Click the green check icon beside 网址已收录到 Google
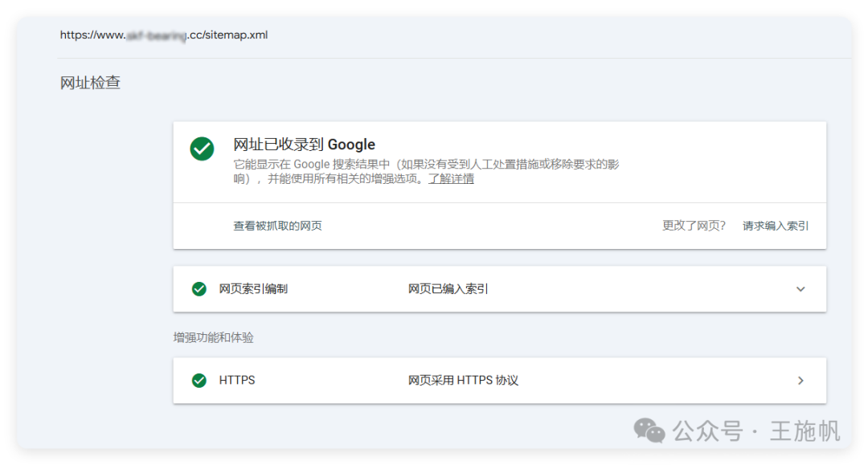 coord(202,149)
